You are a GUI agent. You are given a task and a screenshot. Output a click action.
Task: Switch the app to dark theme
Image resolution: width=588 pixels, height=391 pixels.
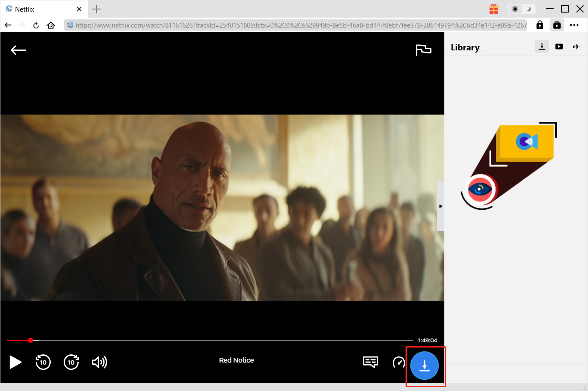coord(528,9)
